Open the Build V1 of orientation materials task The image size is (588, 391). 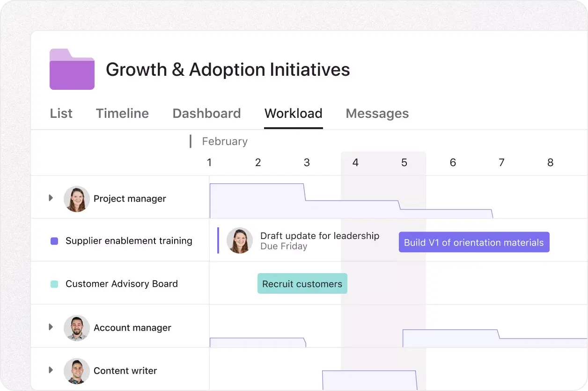474,242
